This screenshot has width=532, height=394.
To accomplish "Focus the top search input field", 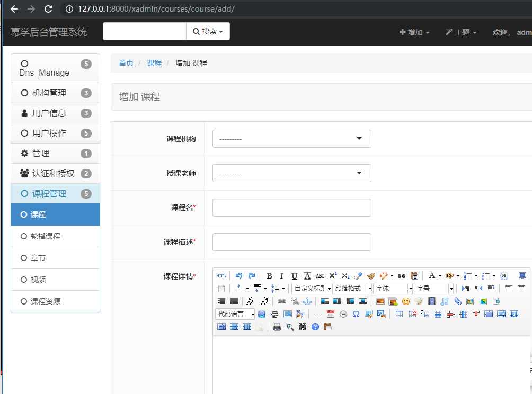I will 145,31.
